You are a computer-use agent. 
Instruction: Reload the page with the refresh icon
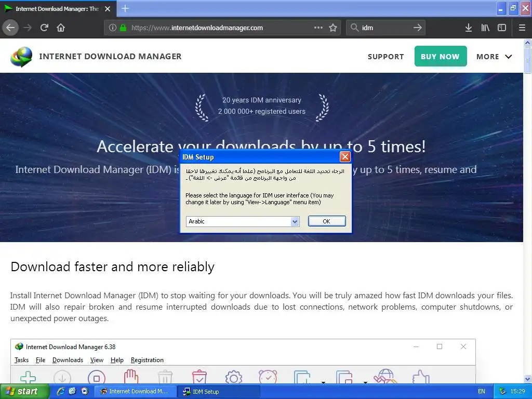45,28
